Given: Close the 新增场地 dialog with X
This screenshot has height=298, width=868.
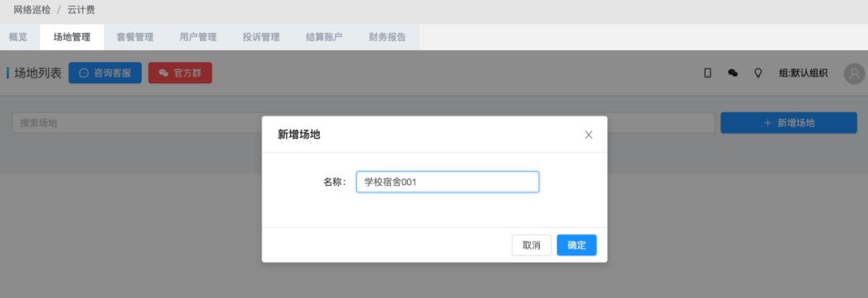Looking at the screenshot, I should (589, 135).
